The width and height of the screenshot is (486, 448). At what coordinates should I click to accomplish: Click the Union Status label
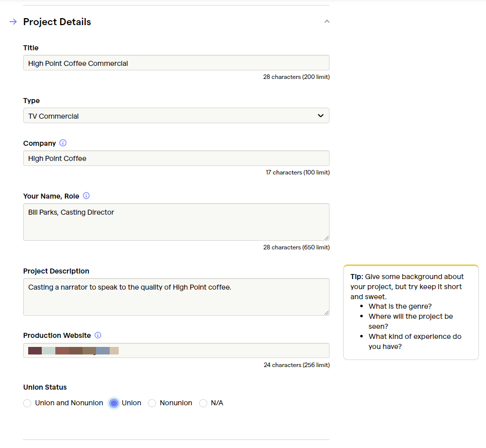[x=45, y=387]
